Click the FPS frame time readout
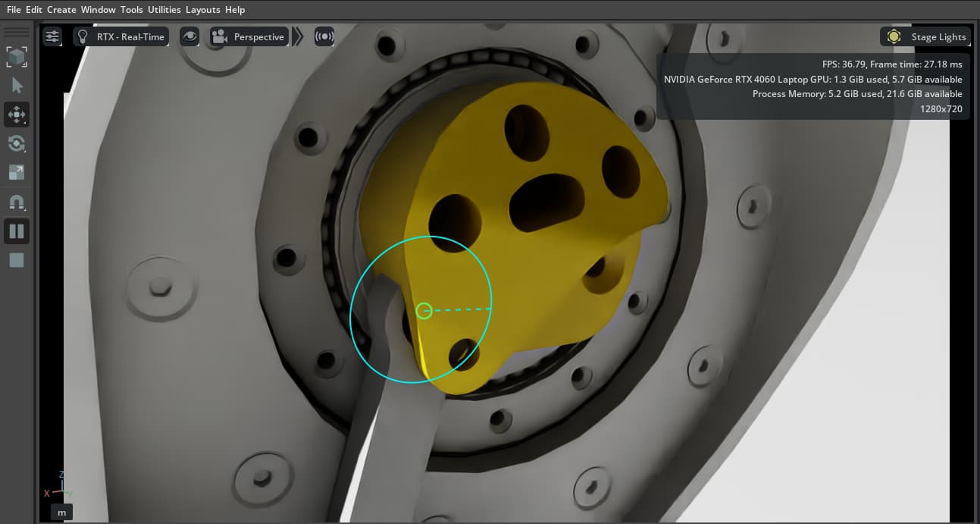The width and height of the screenshot is (980, 524). tap(892, 64)
